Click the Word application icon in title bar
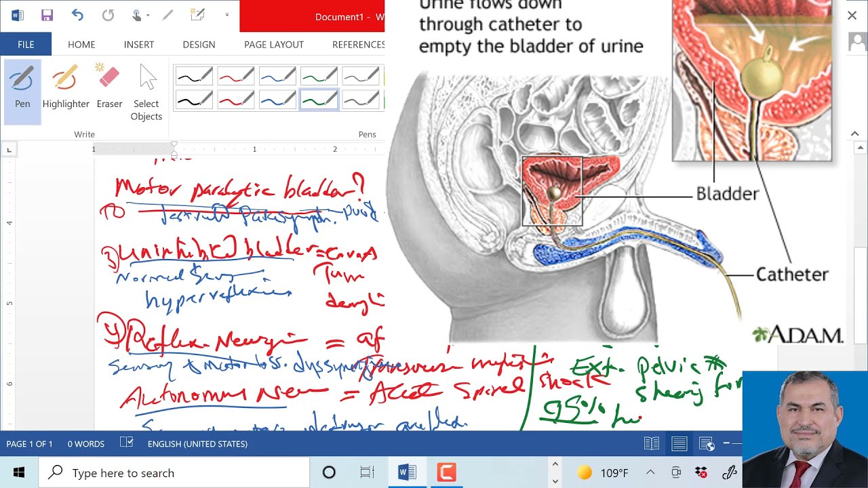This screenshot has height=488, width=868. [18, 16]
